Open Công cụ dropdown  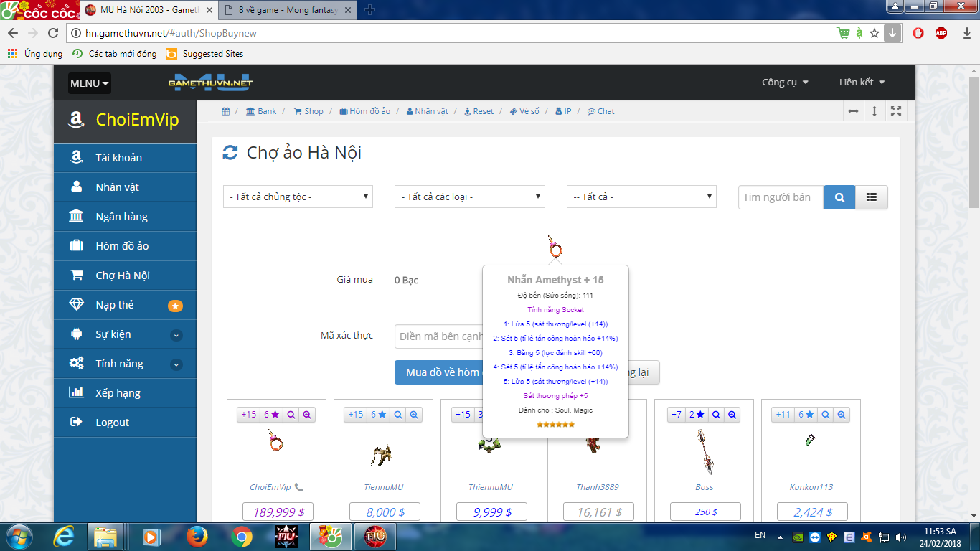[785, 83]
